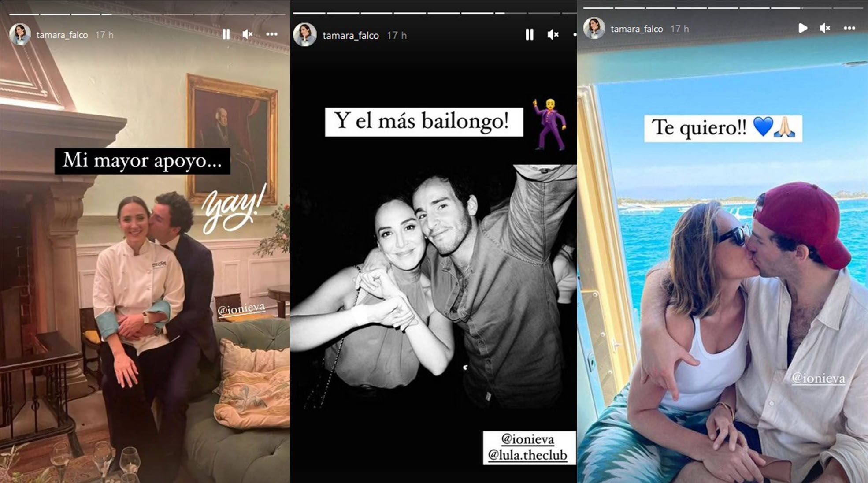Click the 'yay!' sticker on the first story
Screen dimensions: 868x483
point(234,208)
